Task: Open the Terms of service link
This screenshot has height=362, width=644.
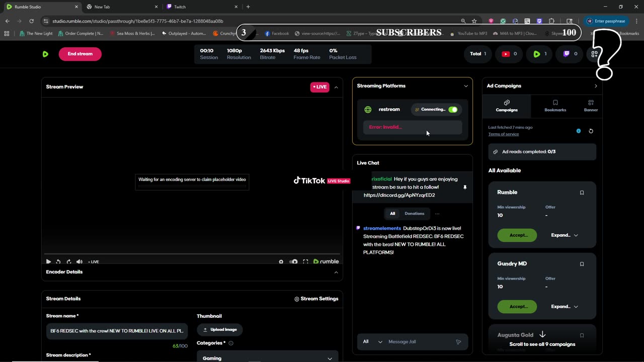Action: click(x=503, y=134)
